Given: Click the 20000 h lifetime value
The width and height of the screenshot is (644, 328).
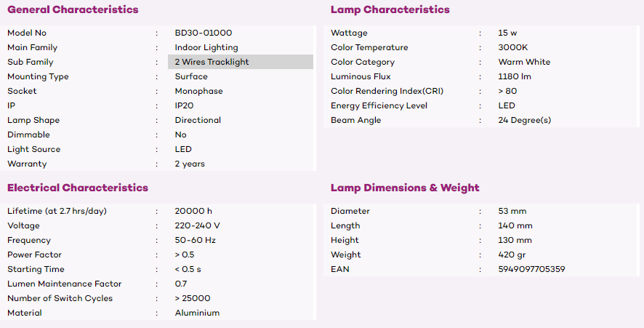Looking at the screenshot, I should click(x=193, y=211).
